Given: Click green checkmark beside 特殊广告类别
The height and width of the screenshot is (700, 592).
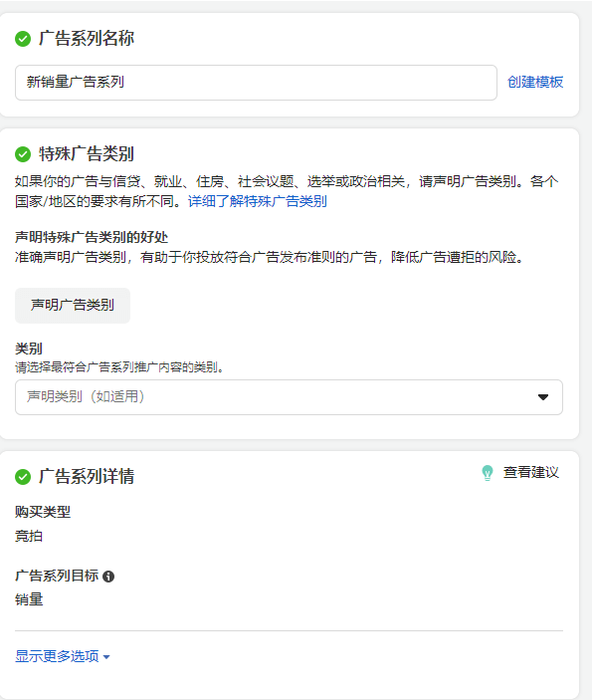Looking at the screenshot, I should (x=23, y=154).
